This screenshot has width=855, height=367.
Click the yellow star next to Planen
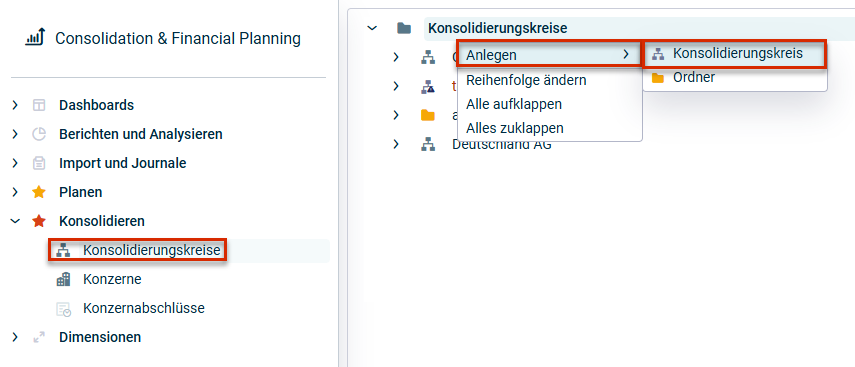(x=39, y=192)
